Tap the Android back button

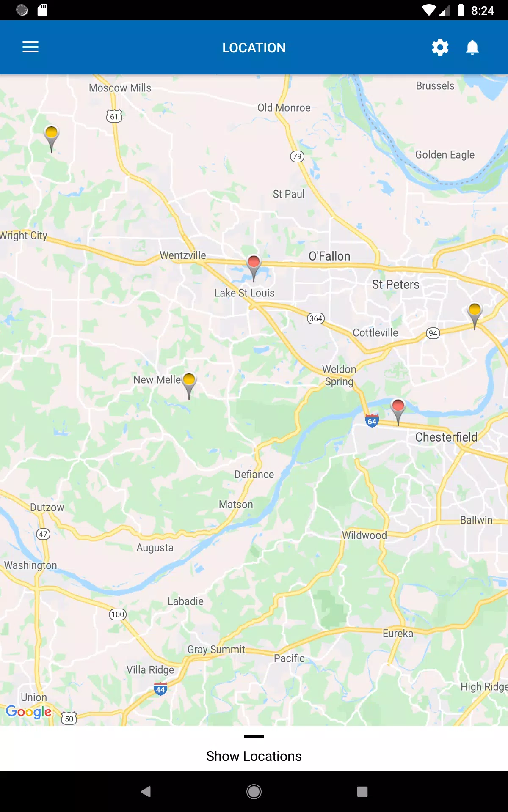point(146,792)
